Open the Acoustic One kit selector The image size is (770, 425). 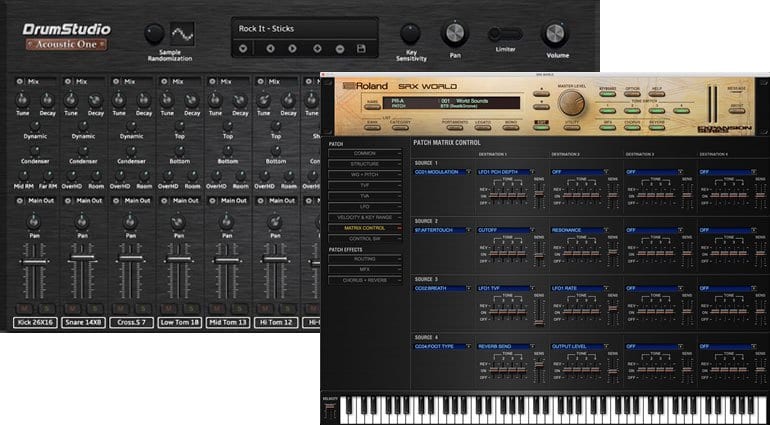tap(67, 44)
